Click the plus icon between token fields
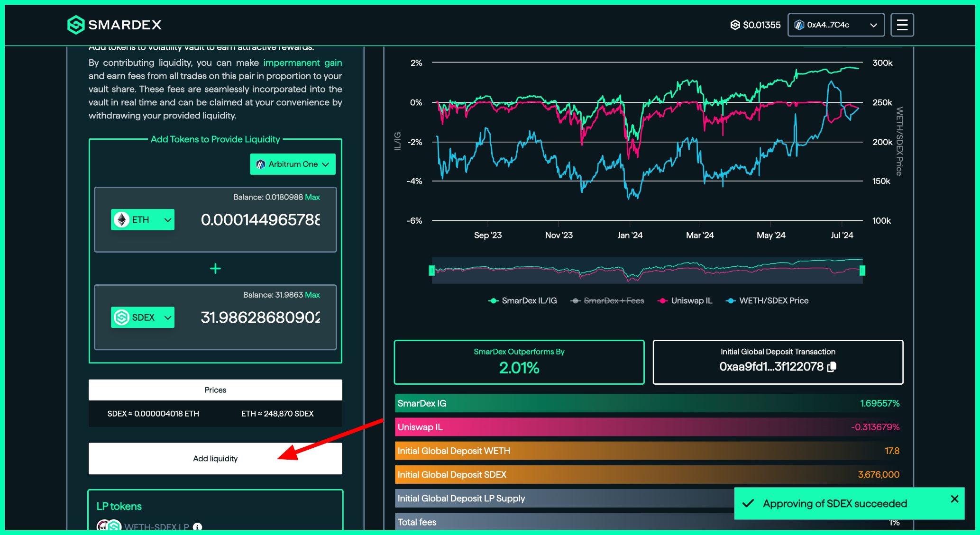 (x=215, y=269)
